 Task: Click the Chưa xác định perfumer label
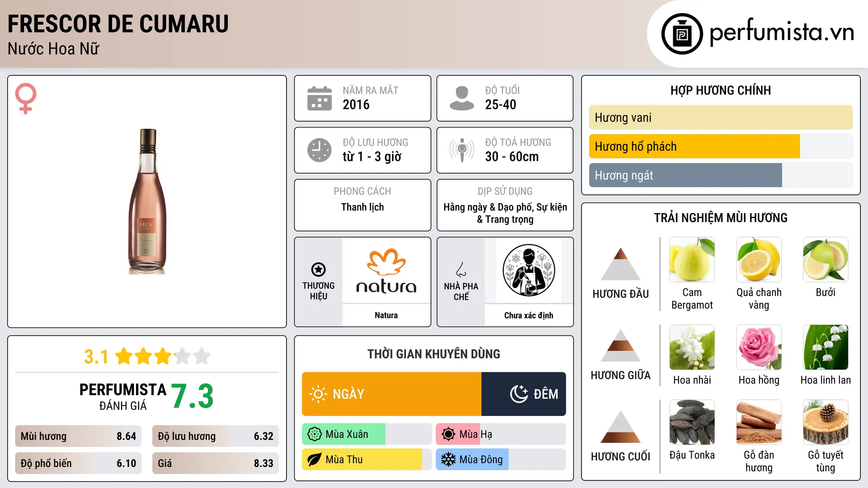coord(529,316)
